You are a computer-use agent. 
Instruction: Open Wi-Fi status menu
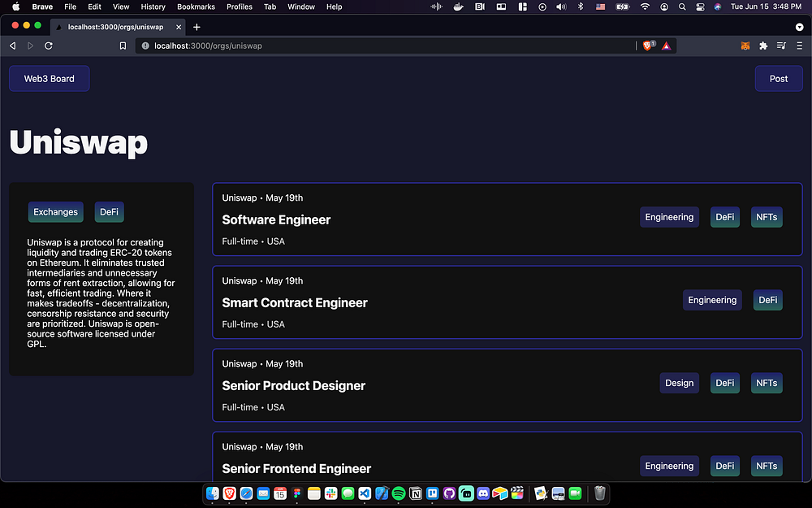click(645, 7)
